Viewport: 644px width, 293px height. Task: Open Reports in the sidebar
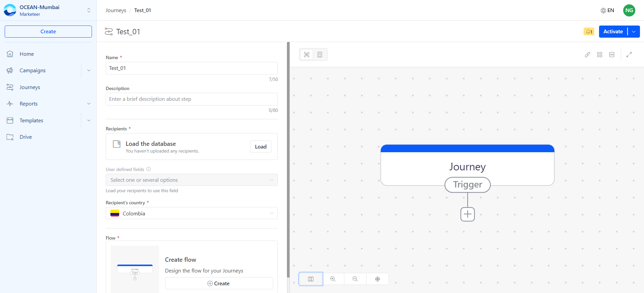(x=29, y=103)
